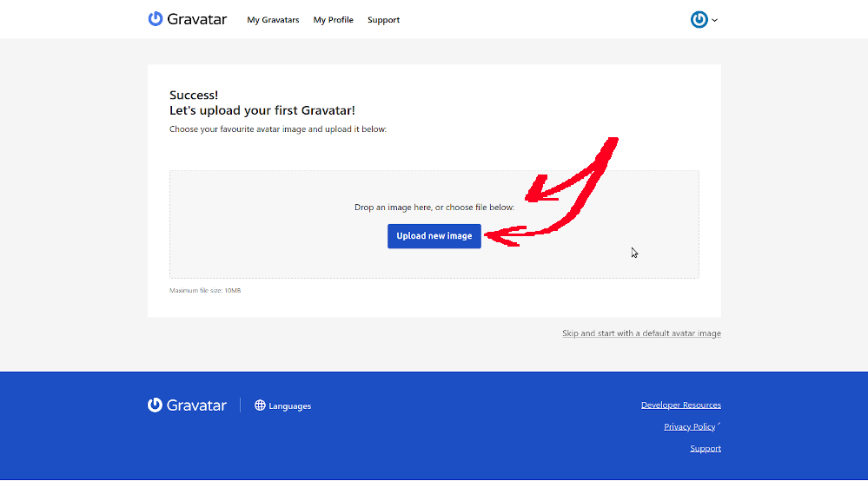Viewport: 868px width, 481px height.
Task: Skip and start with a default avatar image
Action: [641, 333]
